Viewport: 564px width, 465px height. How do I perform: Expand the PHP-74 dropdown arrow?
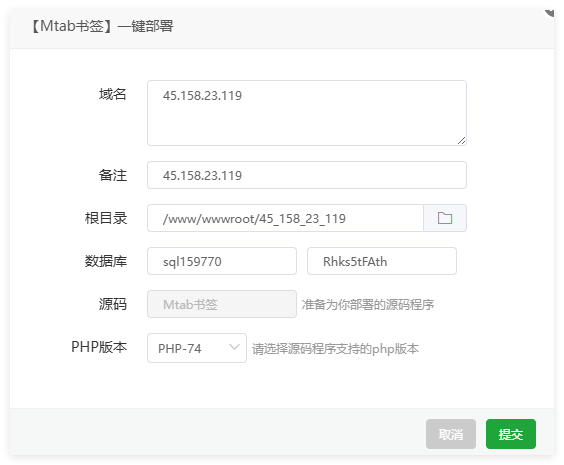click(234, 347)
